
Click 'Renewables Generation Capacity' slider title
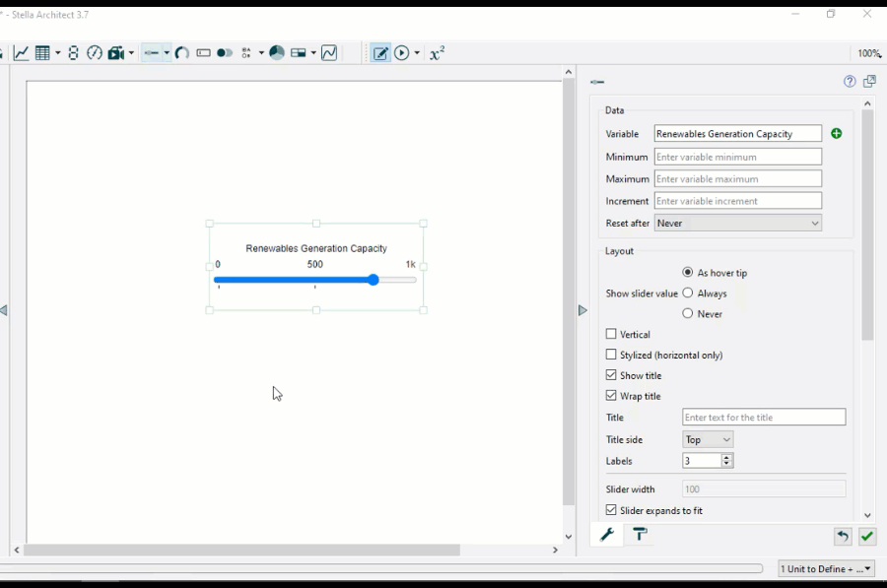coord(316,248)
